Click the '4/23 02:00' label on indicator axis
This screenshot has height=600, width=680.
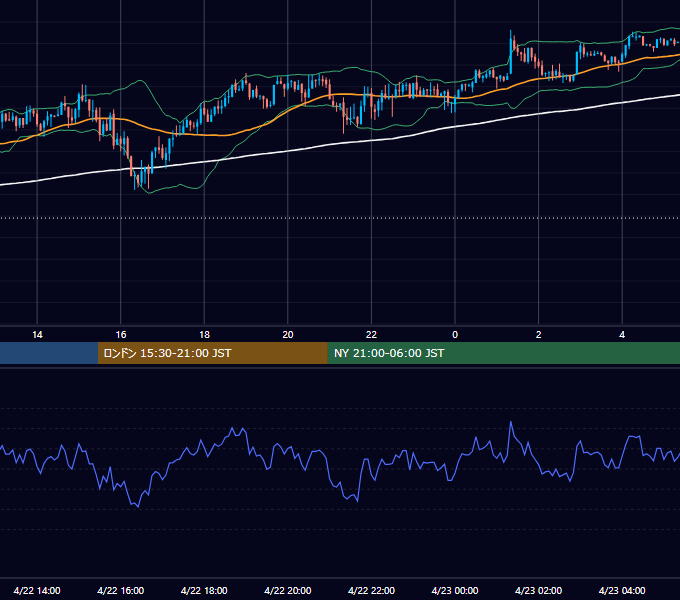pyautogui.click(x=538, y=590)
